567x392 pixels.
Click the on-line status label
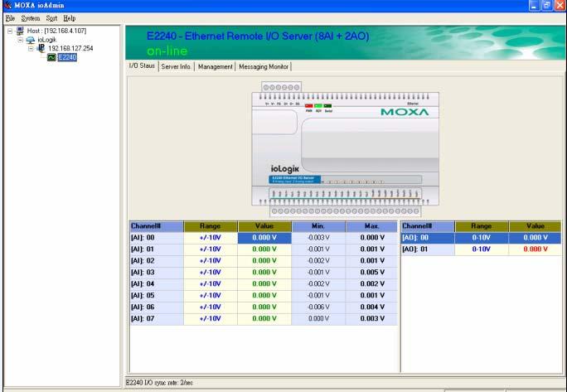pyautogui.click(x=167, y=51)
